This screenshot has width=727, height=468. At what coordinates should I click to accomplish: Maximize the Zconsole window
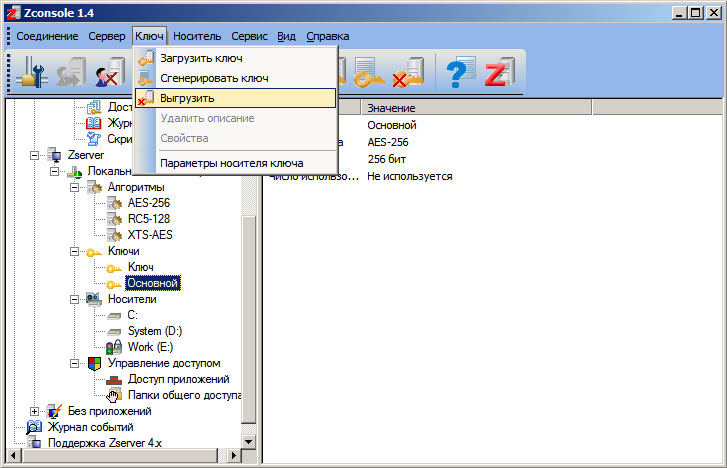click(696, 13)
